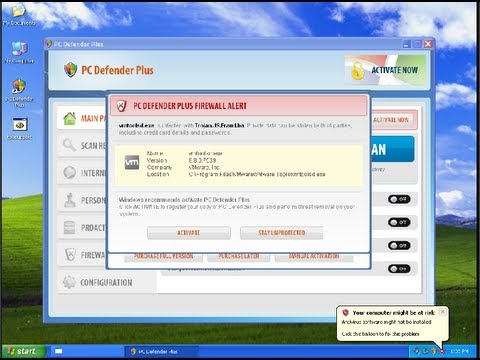Click the red shield in balloon tip
Image resolution: width=480 pixels, height=360 pixels.
pos(345,313)
